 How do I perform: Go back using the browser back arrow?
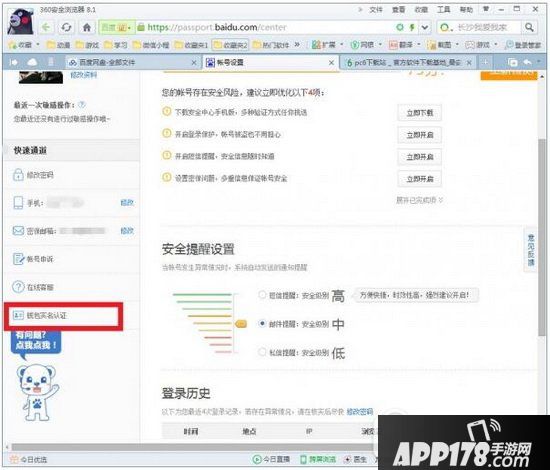coord(46,27)
